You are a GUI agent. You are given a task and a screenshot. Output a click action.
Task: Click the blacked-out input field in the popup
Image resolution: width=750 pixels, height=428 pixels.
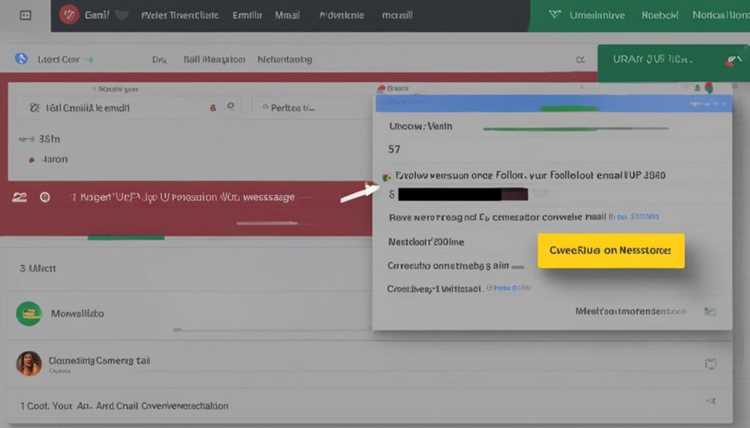coord(463,194)
